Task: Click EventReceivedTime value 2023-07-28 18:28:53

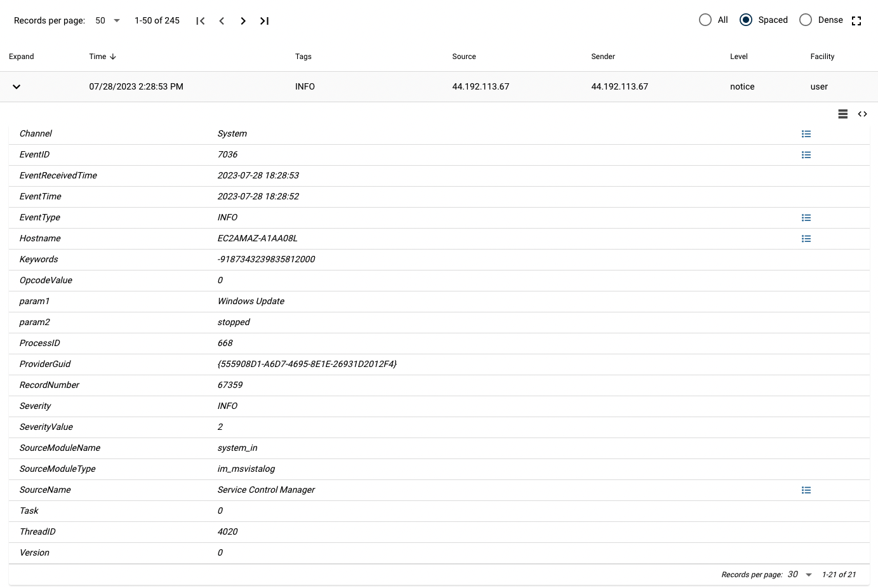Action: [x=258, y=175]
